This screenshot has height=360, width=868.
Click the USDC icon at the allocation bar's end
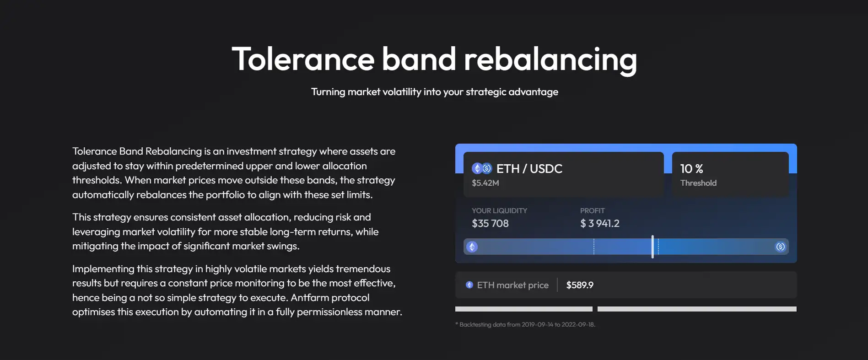coord(780,247)
